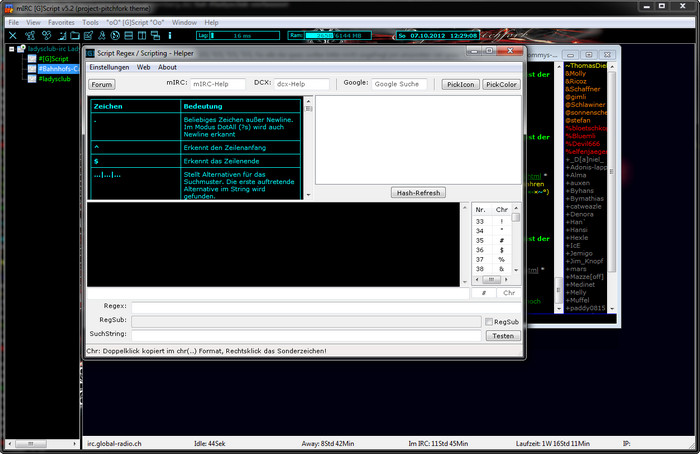
Task: Down arrow of the nick list scrollbar
Action: point(612,308)
